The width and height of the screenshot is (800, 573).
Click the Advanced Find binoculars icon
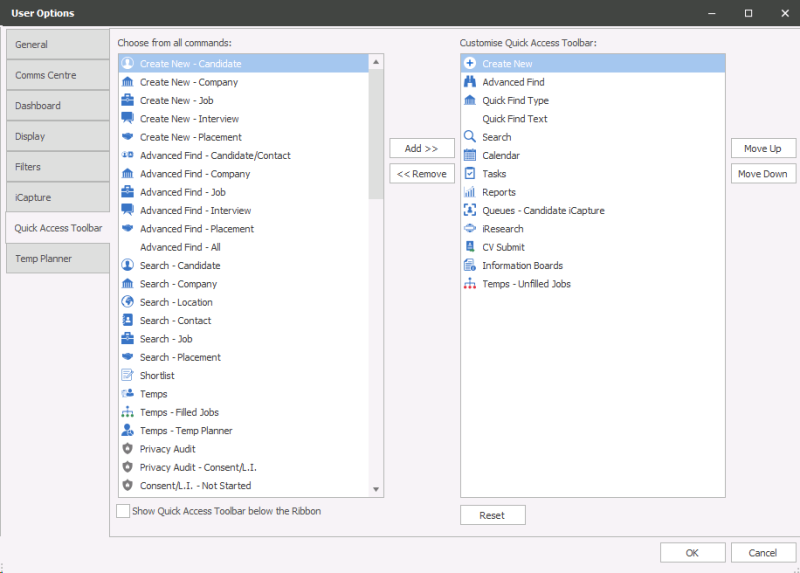470,82
